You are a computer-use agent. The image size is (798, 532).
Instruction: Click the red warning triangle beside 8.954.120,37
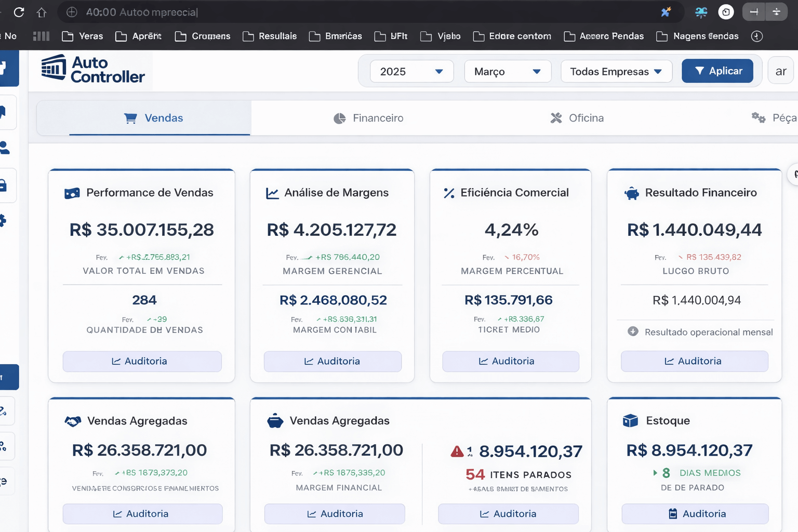[457, 451]
